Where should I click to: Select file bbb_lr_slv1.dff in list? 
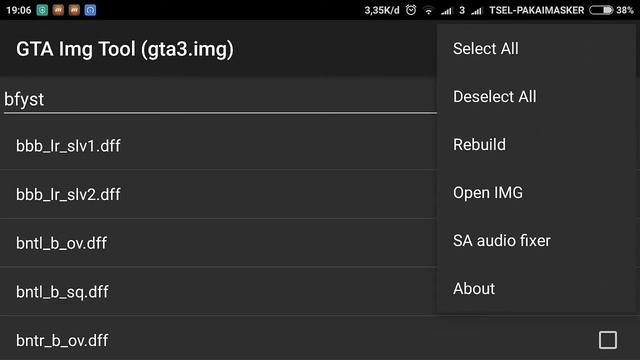point(218,146)
